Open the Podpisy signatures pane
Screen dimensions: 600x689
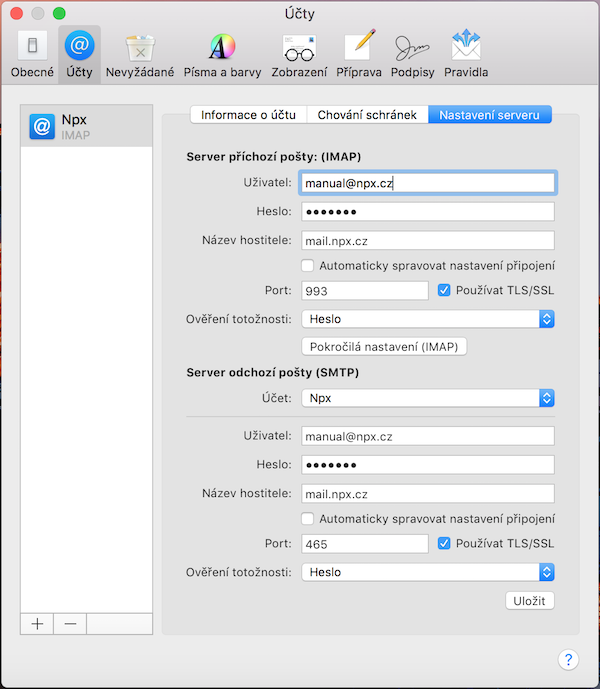[414, 54]
